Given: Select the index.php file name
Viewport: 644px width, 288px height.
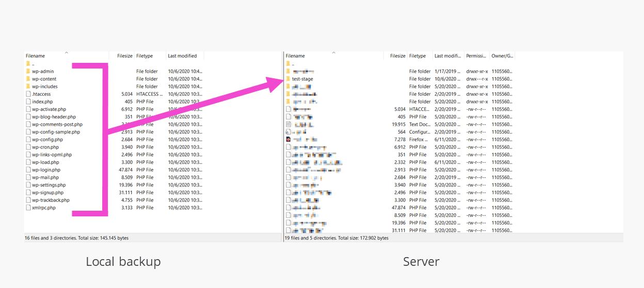Looking at the screenshot, I should coord(42,101).
